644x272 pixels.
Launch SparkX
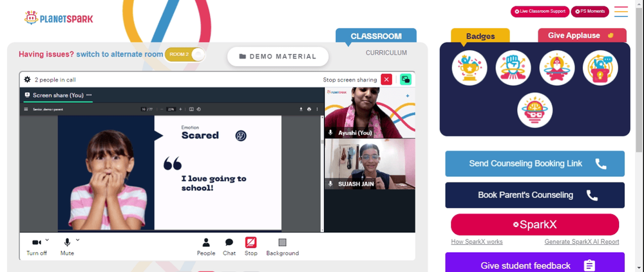pyautogui.click(x=535, y=224)
